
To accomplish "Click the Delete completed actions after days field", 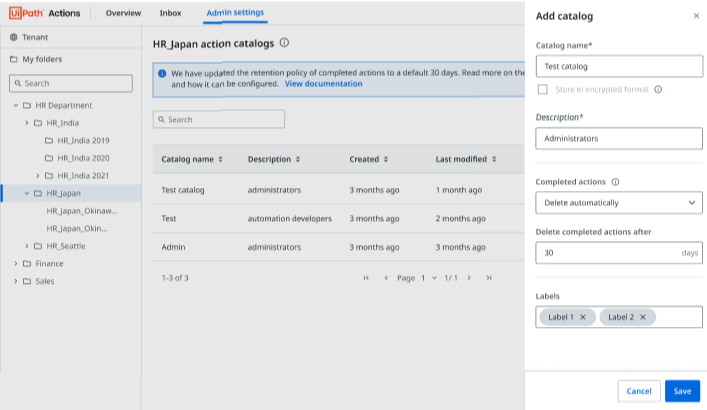I will 619,253.
